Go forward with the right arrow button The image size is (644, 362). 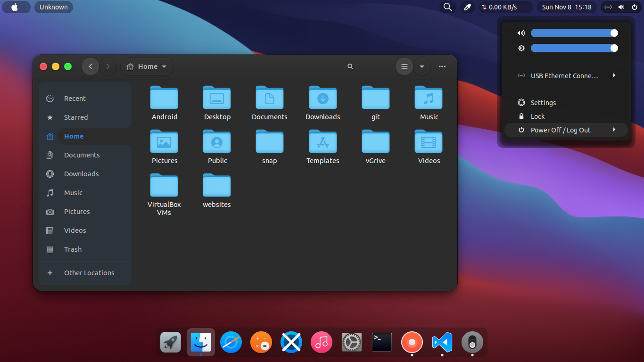(x=107, y=66)
